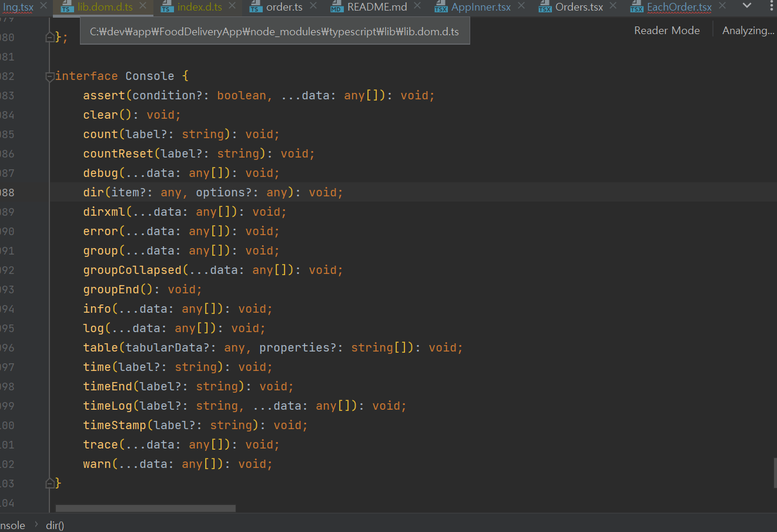Click 'properties' parameter in table method

click(x=294, y=348)
